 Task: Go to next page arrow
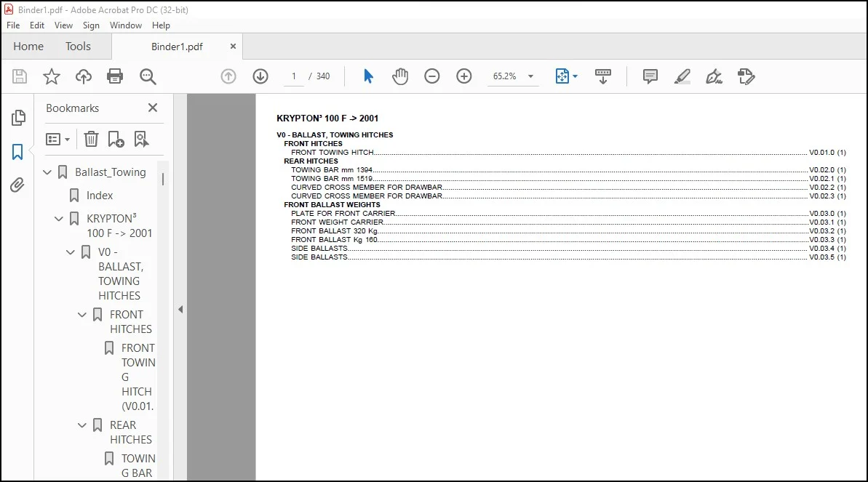click(x=260, y=76)
